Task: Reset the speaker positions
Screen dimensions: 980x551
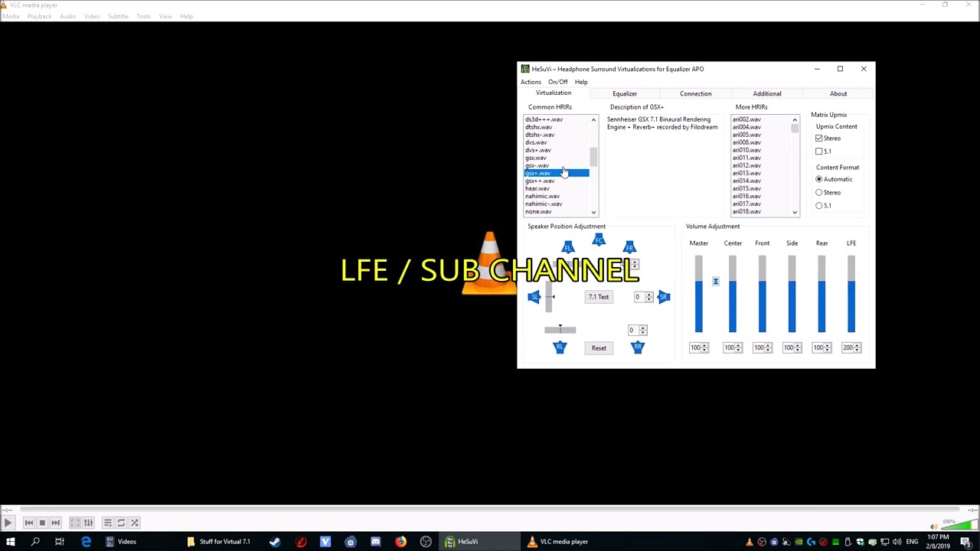Action: (x=599, y=347)
